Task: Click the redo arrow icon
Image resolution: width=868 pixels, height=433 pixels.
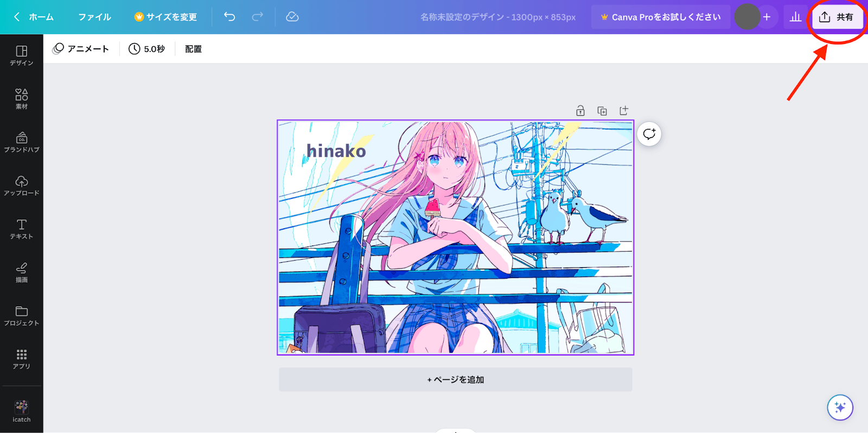Action: tap(257, 17)
